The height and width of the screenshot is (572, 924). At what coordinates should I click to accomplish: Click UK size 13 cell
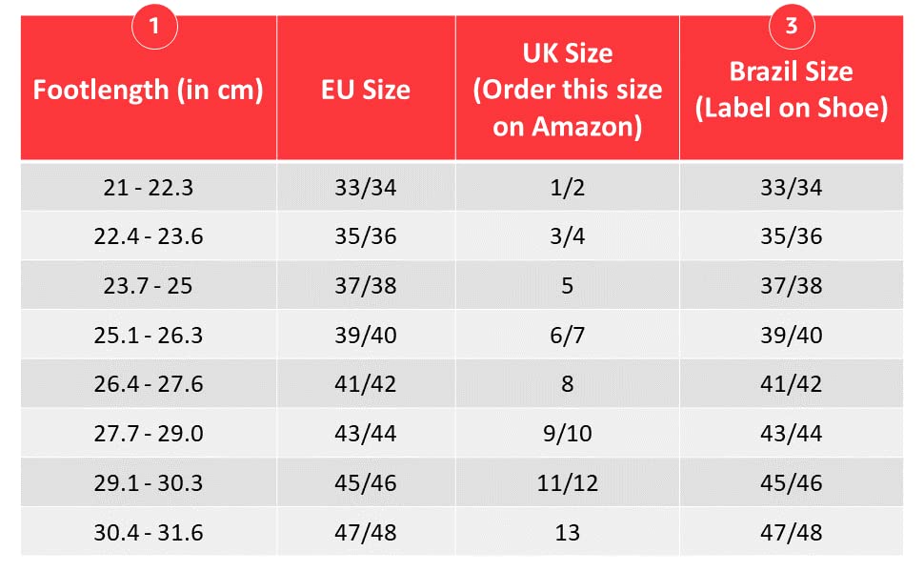click(567, 533)
